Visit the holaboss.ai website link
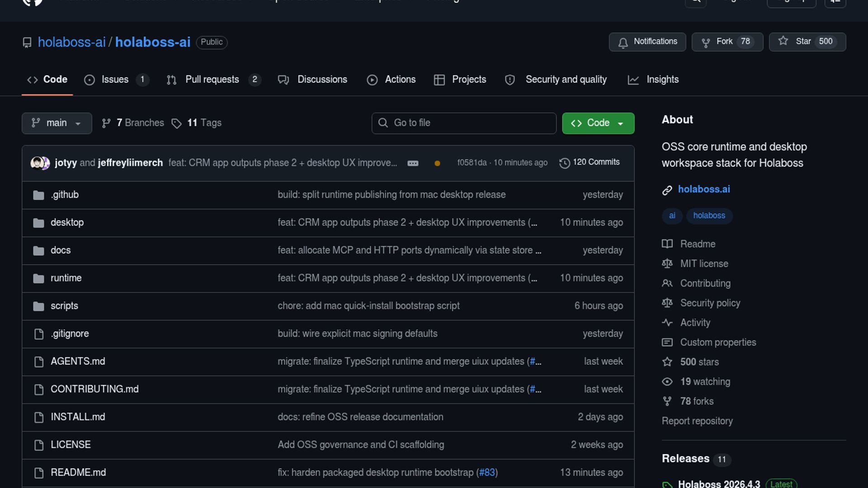The image size is (868, 488). tap(703, 189)
